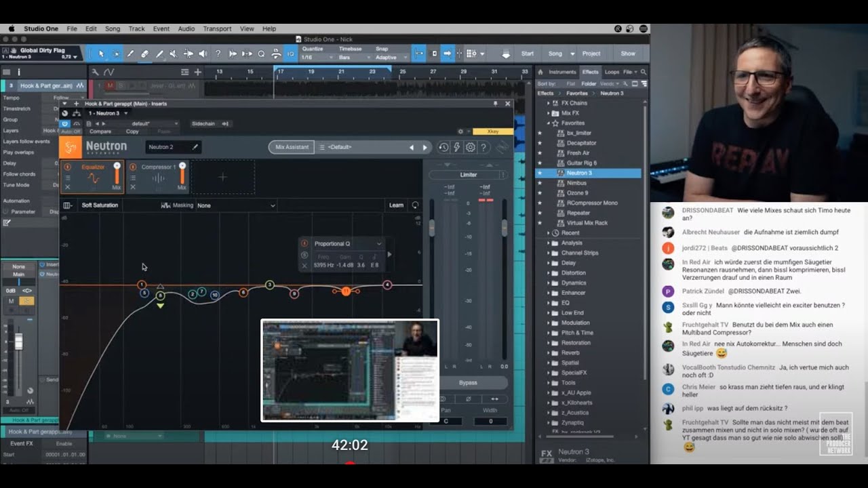Screen dimensions: 868x488
Task: Click the Width value field
Action: click(x=490, y=421)
